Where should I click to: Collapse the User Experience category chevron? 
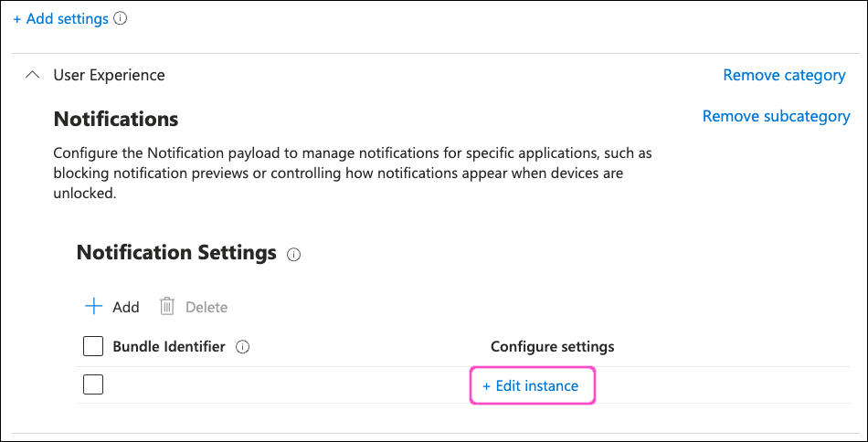pyautogui.click(x=33, y=75)
